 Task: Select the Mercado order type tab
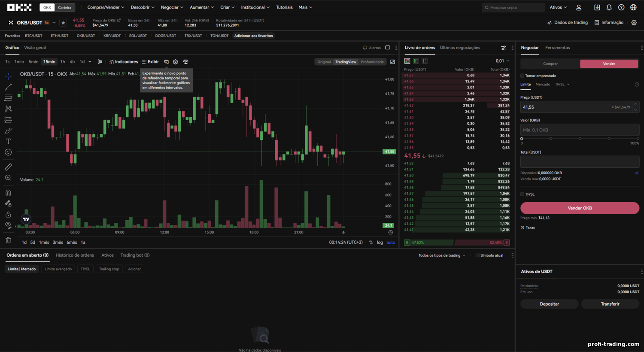[543, 84]
